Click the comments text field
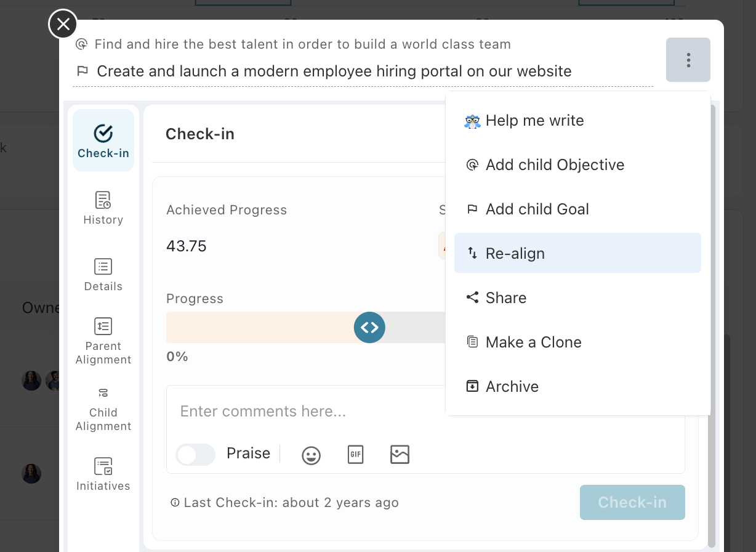This screenshot has width=756, height=552. tap(308, 411)
